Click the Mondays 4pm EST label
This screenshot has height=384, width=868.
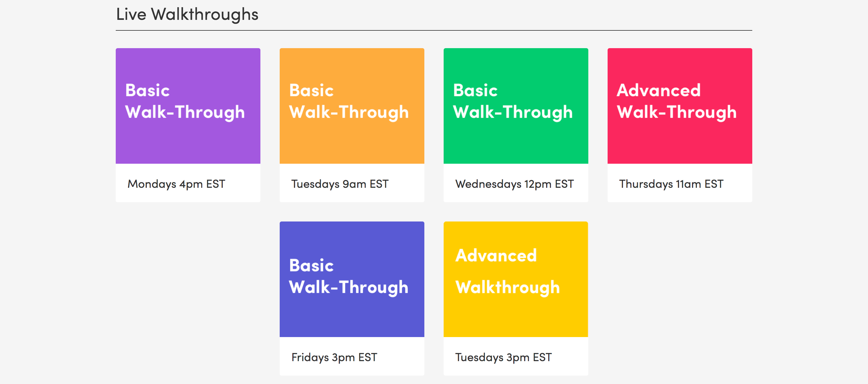point(176,184)
